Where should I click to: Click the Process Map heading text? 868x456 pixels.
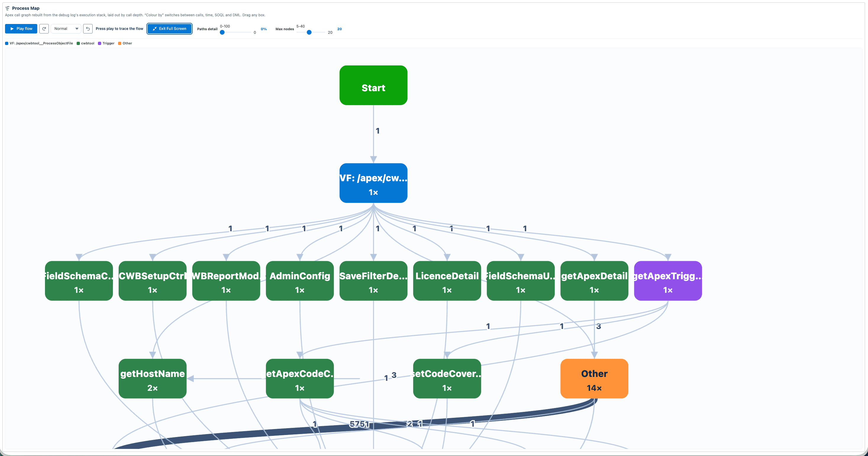[x=26, y=8]
